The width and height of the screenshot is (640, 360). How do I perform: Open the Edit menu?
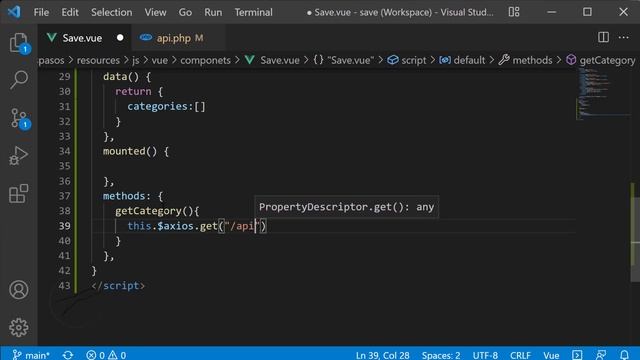[x=70, y=12]
